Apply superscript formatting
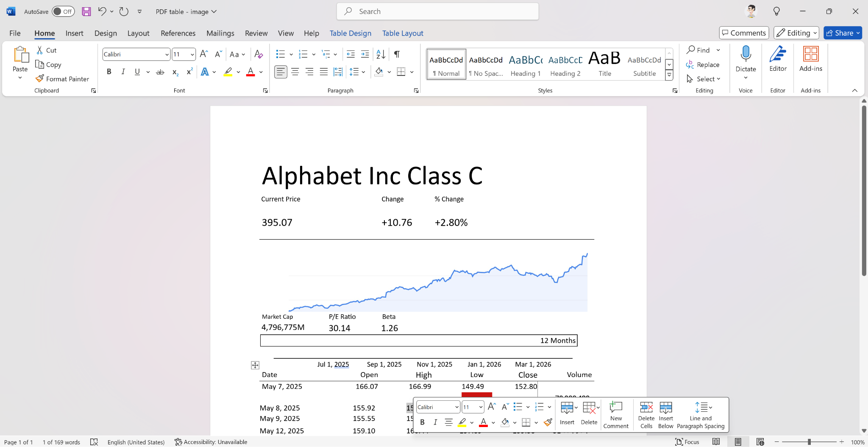 [189, 72]
